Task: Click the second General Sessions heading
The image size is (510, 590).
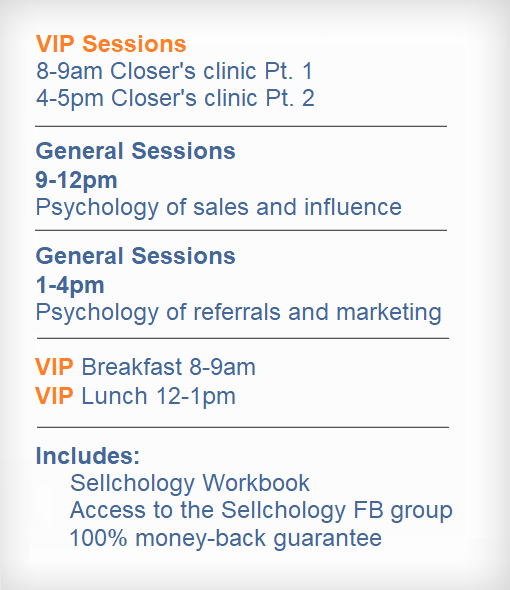Action: pyautogui.click(x=135, y=256)
